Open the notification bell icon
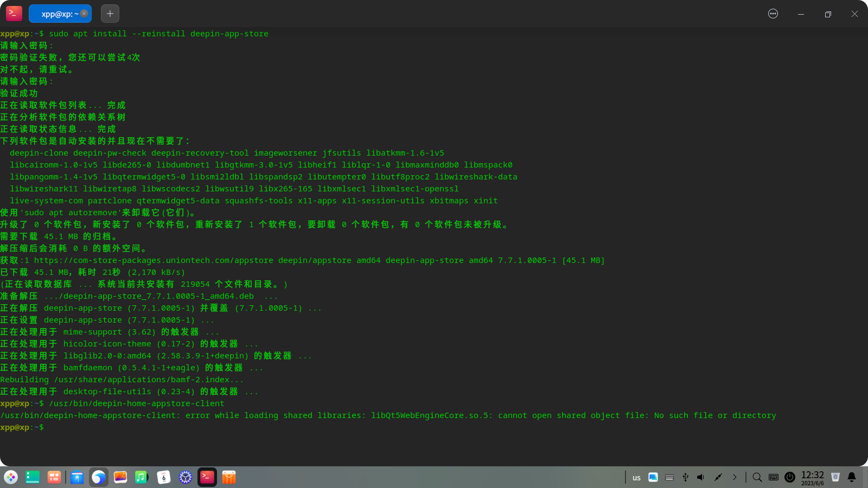 pyautogui.click(x=852, y=477)
